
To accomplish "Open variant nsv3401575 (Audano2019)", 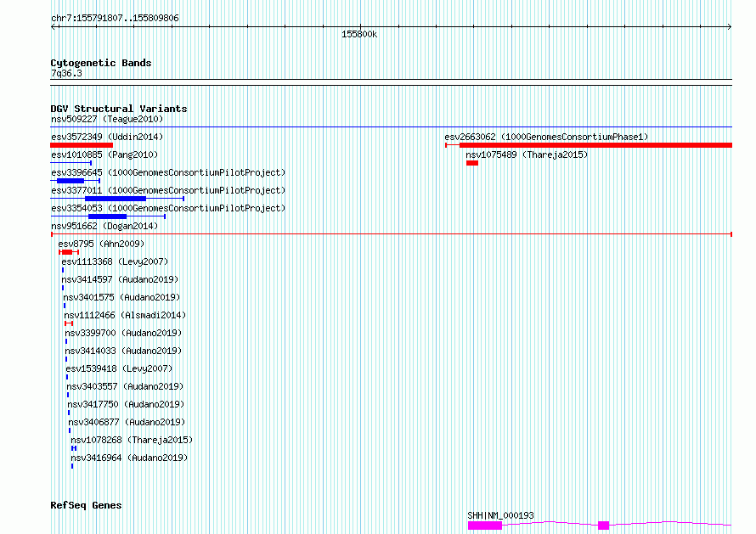I will coord(121,297).
